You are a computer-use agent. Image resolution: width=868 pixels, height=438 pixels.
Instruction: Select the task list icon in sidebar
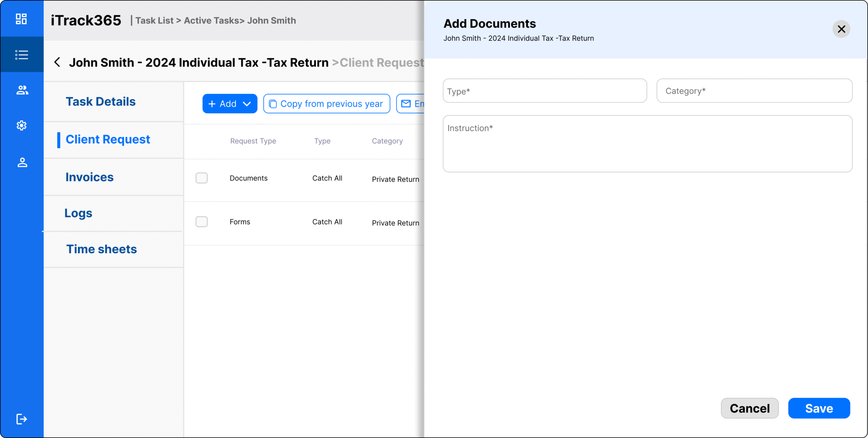tap(21, 55)
